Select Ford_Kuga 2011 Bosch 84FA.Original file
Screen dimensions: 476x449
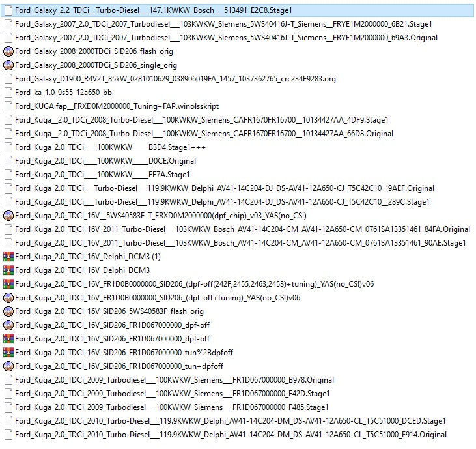242,229
